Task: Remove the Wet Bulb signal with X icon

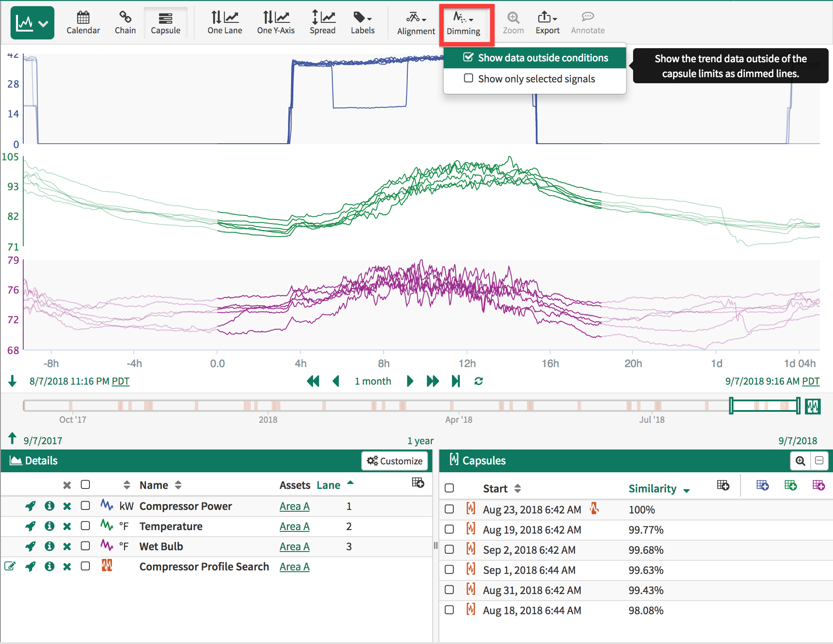Action: 67,547
